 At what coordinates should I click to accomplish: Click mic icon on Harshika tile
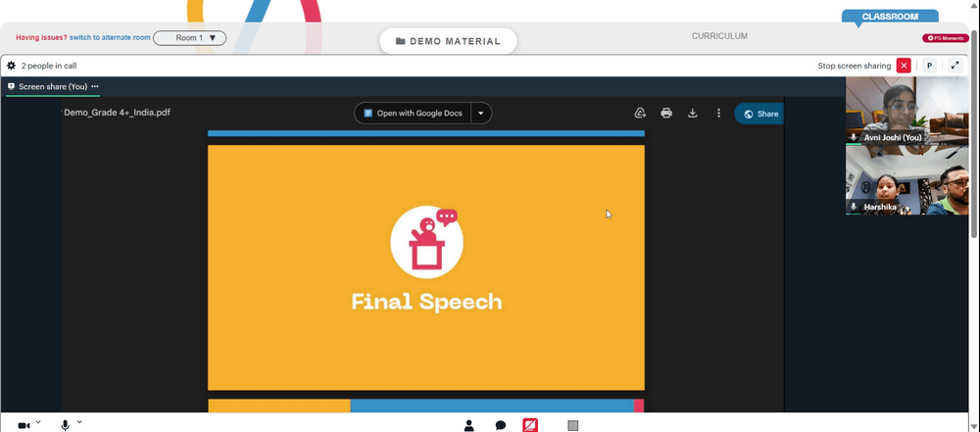coord(854,207)
